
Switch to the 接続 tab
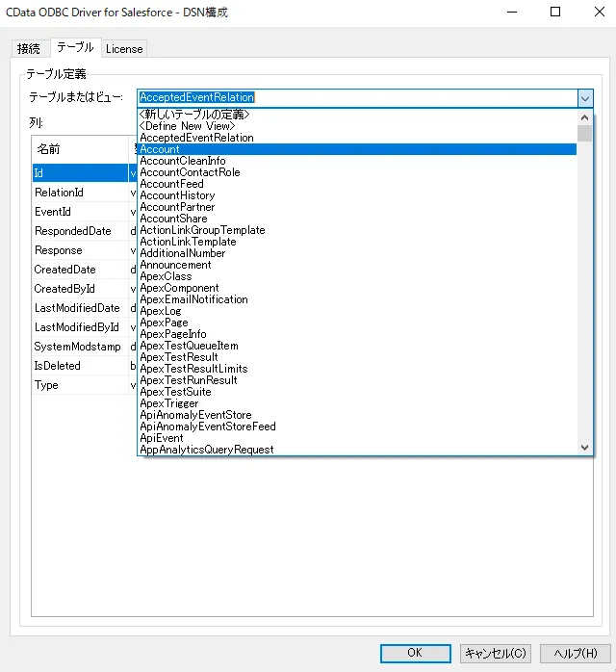point(29,48)
